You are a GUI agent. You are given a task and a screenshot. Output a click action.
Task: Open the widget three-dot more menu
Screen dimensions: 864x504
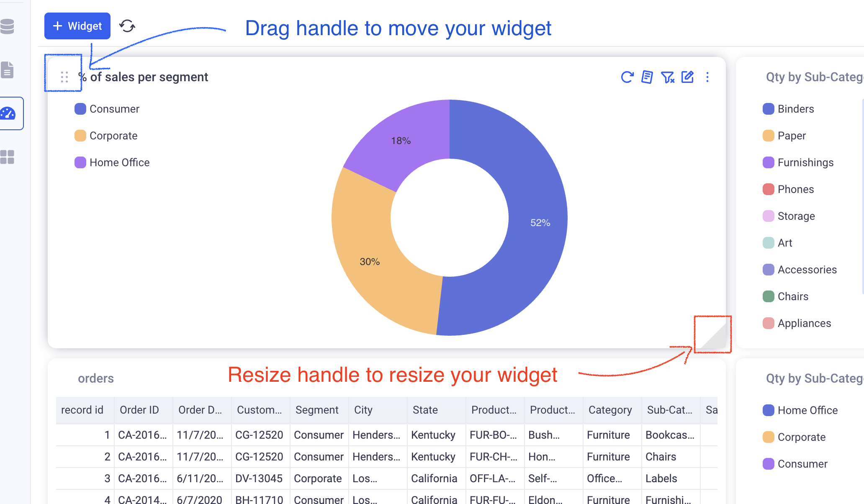point(707,77)
